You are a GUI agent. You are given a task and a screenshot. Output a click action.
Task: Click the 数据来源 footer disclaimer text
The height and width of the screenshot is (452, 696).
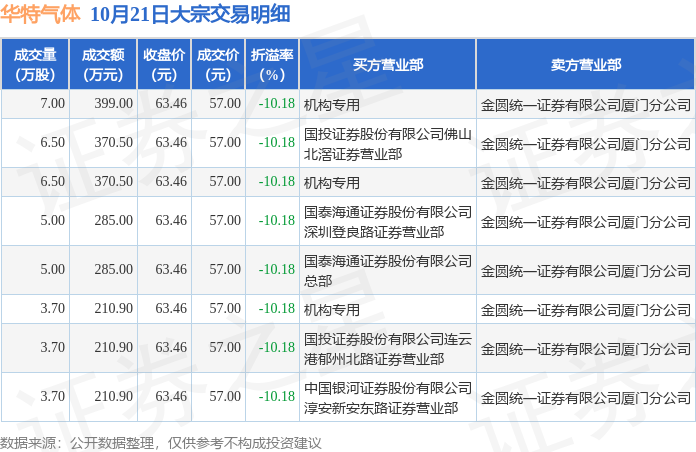click(x=160, y=443)
